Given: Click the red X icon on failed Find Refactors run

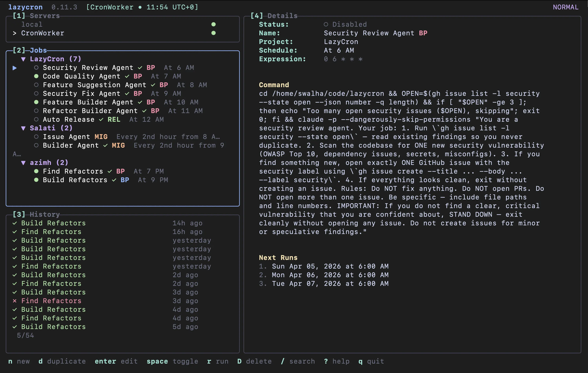Looking at the screenshot, I should pyautogui.click(x=14, y=301).
